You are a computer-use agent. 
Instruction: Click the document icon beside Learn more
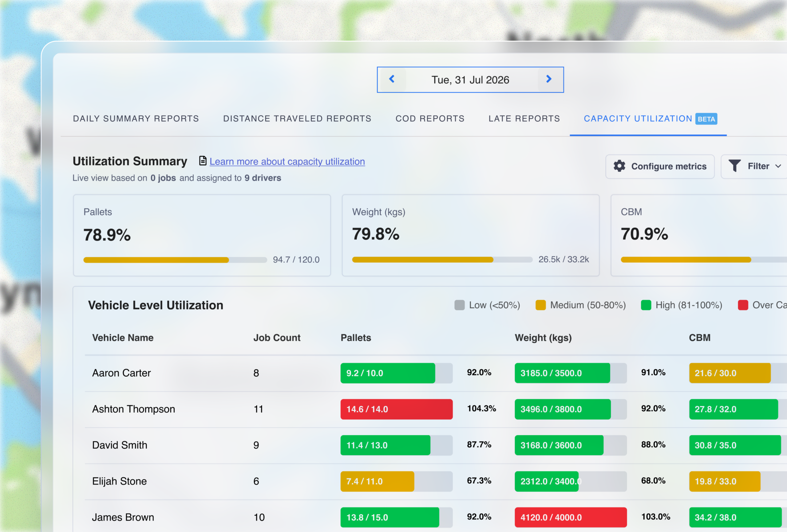pos(203,161)
